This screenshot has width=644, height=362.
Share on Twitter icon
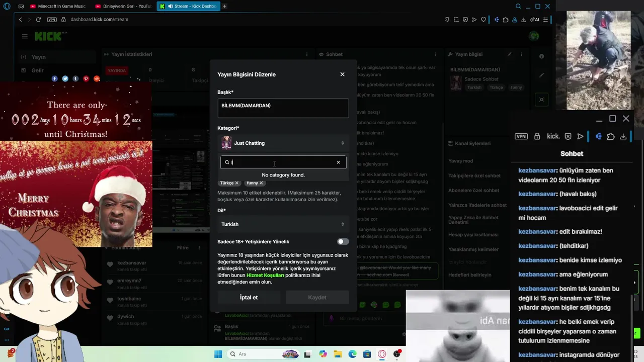pyautogui.click(x=65, y=78)
